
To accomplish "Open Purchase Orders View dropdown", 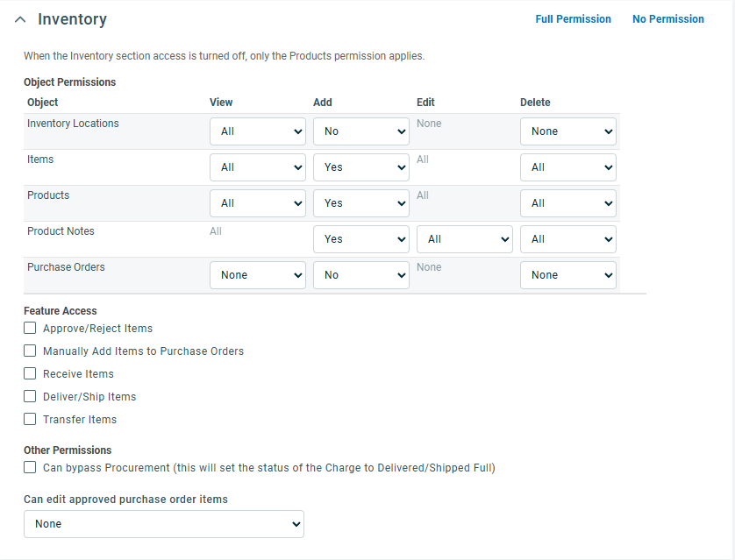I will click(x=258, y=275).
